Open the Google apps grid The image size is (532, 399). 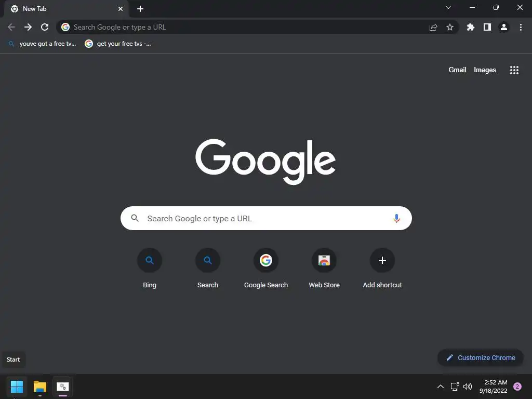click(x=514, y=70)
